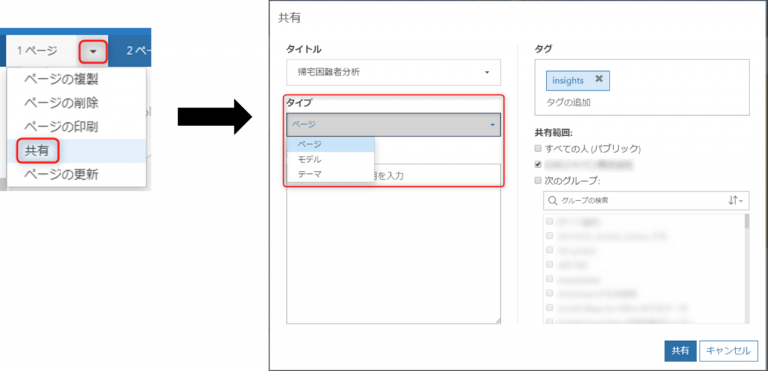The width and height of the screenshot is (768, 371).
Task: Switch to the 2 ページ tab
Action: [138, 50]
